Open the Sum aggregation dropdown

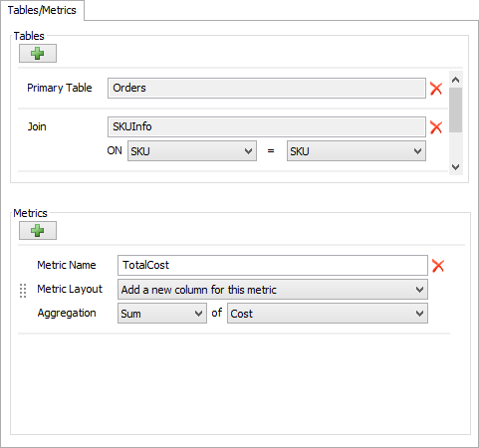pos(162,314)
